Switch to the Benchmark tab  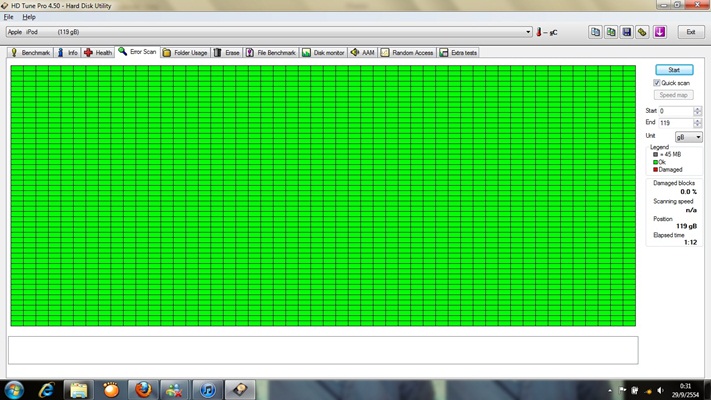point(31,52)
